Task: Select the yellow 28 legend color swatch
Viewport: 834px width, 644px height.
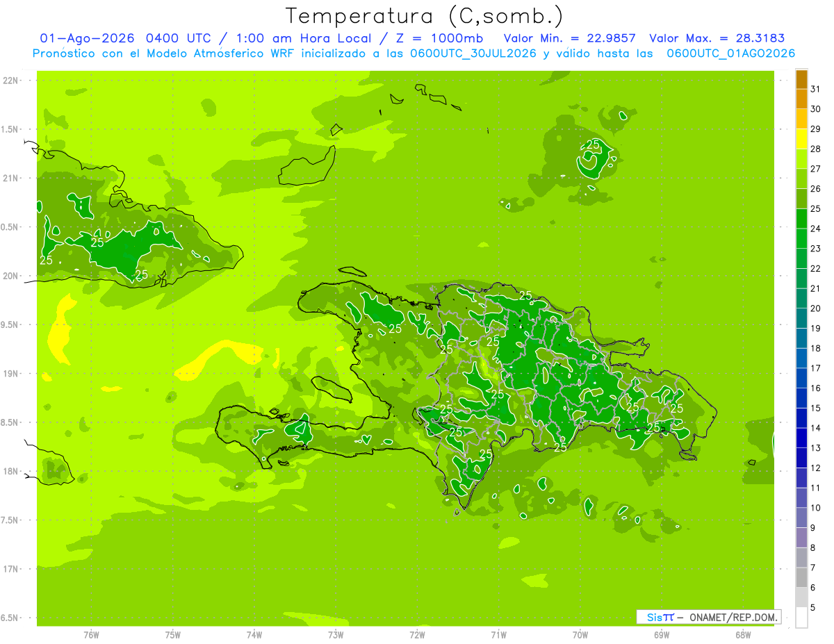Action: [x=801, y=140]
